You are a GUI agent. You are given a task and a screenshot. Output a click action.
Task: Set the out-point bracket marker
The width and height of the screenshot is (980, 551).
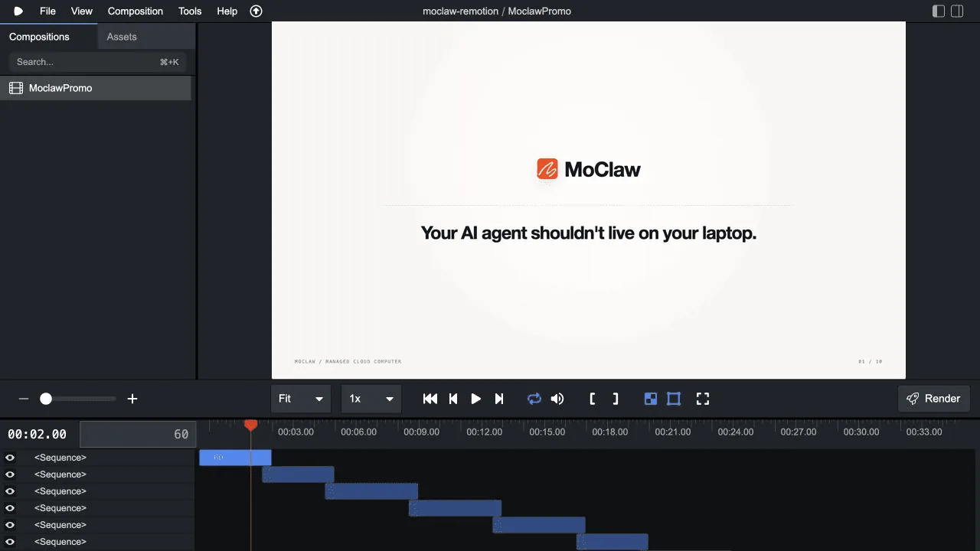click(x=616, y=399)
